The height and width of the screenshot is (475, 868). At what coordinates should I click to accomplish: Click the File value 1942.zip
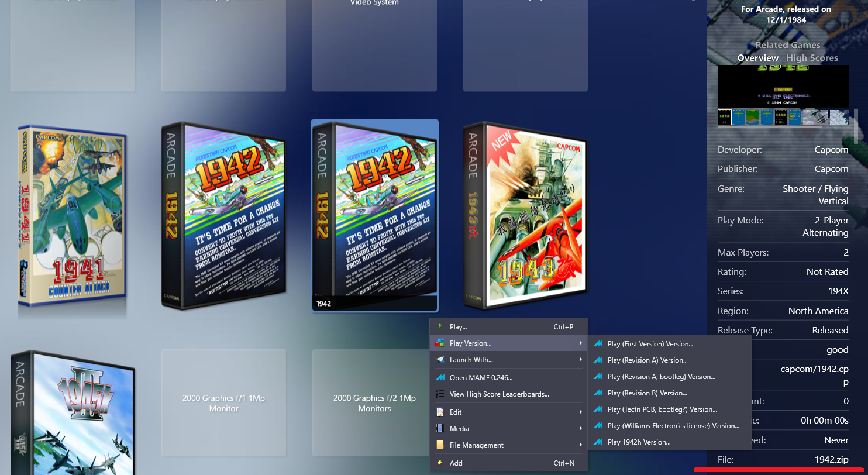[x=831, y=460]
